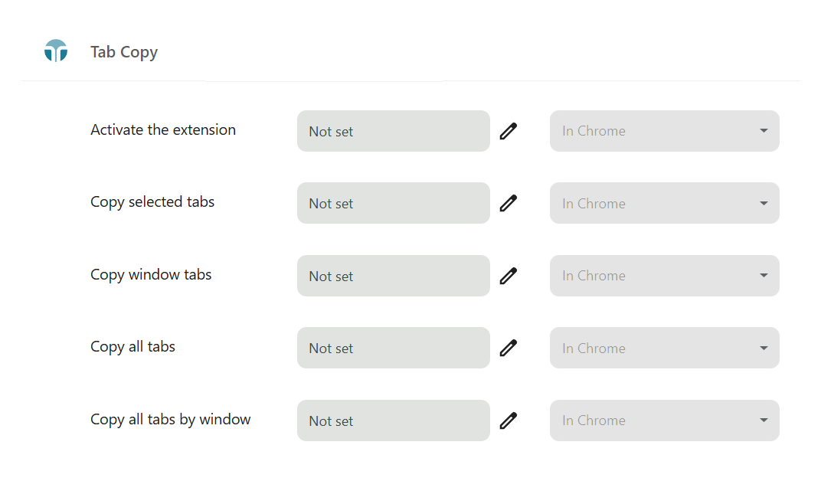This screenshot has width=821, height=504.
Task: Click the Tab Copy extension title
Action: (x=124, y=52)
